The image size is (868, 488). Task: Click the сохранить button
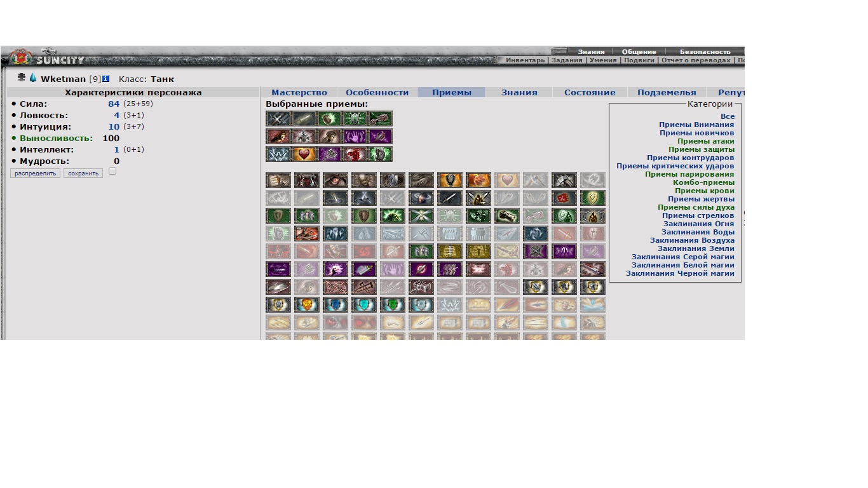coord(83,173)
